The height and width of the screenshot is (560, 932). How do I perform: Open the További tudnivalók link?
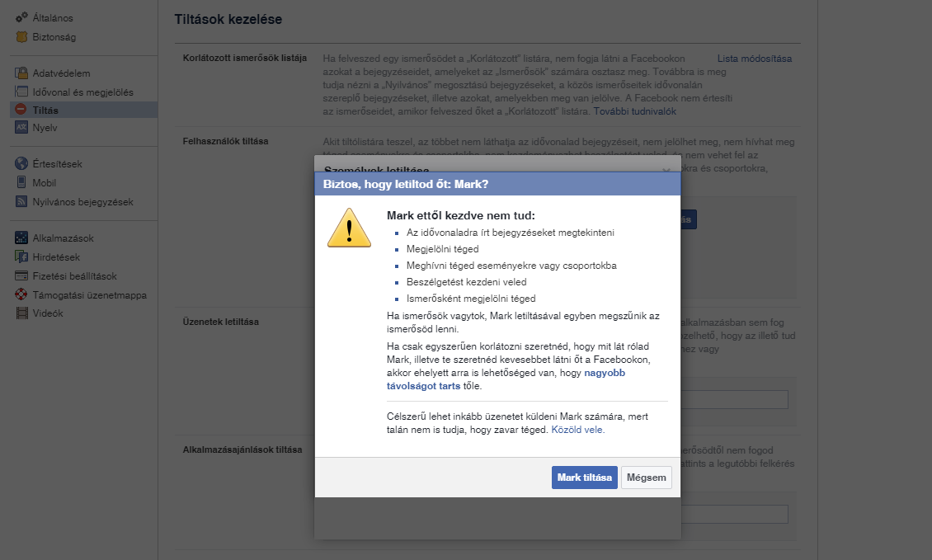634,111
